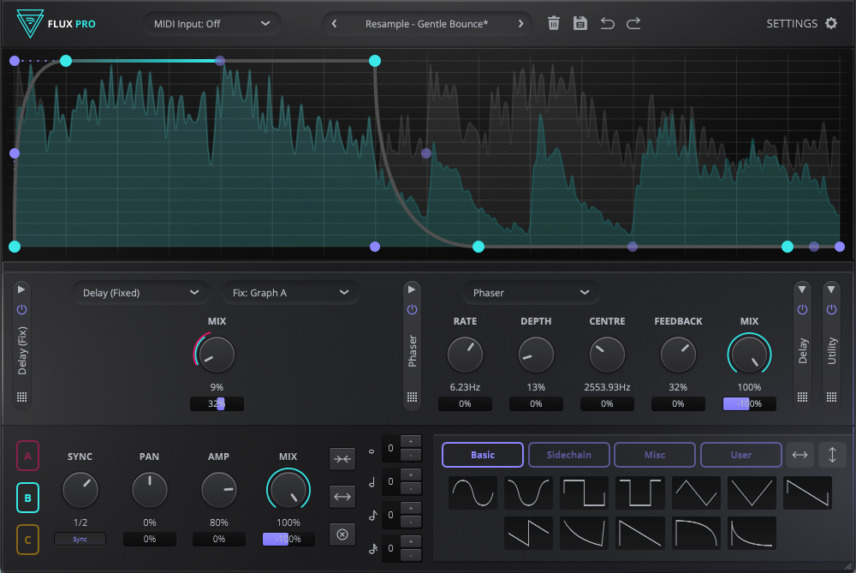This screenshot has height=573, width=856.
Task: Save preset with the floppy disk icon
Action: pos(580,23)
